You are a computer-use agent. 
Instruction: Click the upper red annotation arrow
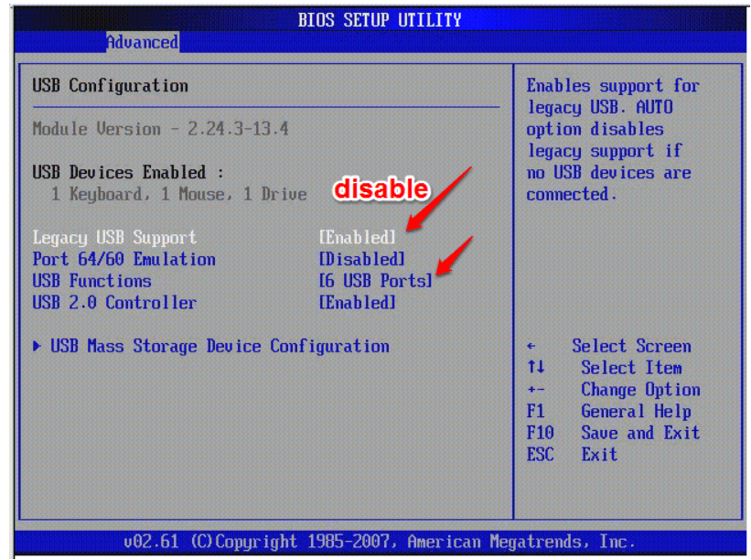tap(440, 199)
